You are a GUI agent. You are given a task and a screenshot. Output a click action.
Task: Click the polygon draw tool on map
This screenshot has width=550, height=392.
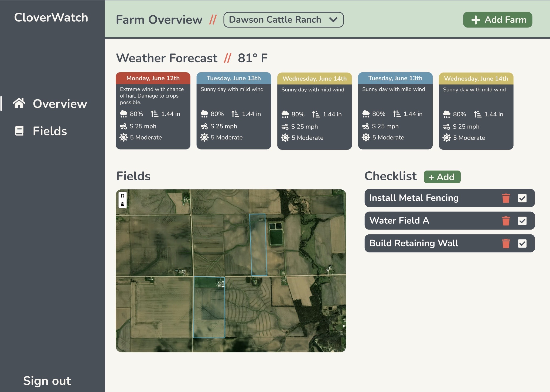(x=122, y=196)
